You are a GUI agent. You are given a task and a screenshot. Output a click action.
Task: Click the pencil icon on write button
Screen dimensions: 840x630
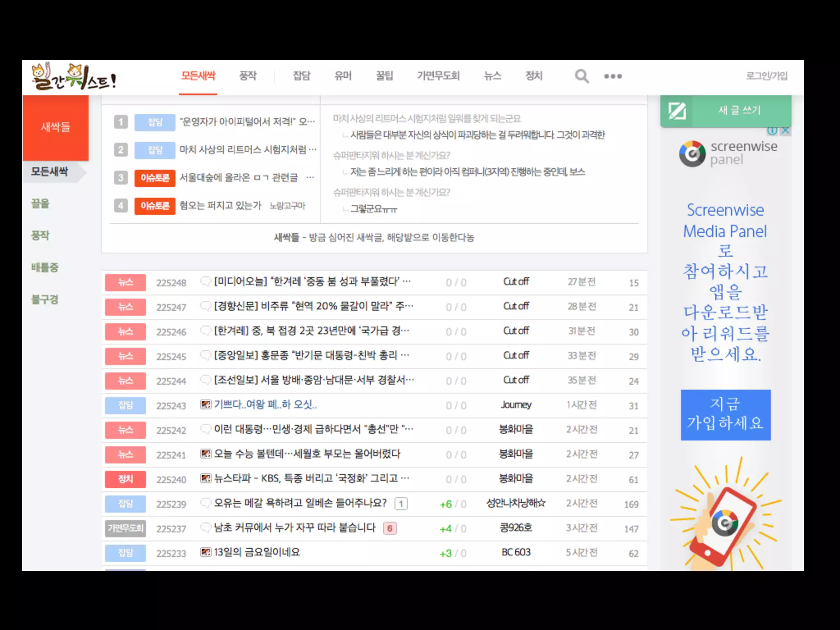tap(677, 111)
